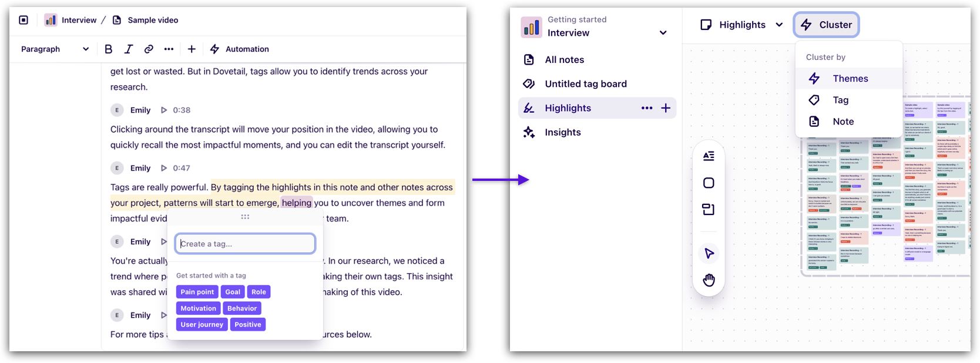
Task: Open the Automation button
Action: pos(240,49)
